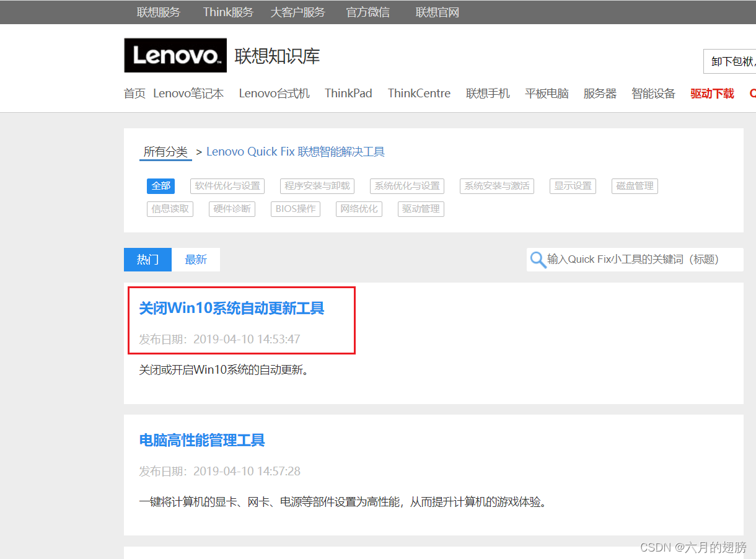Click date 2019-04-10 14:57:28
The height and width of the screenshot is (559, 756).
coord(247,471)
